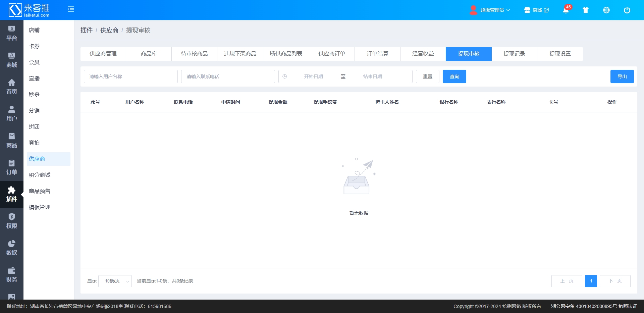Click the 导出 export button
This screenshot has height=313, width=644.
pyautogui.click(x=622, y=76)
